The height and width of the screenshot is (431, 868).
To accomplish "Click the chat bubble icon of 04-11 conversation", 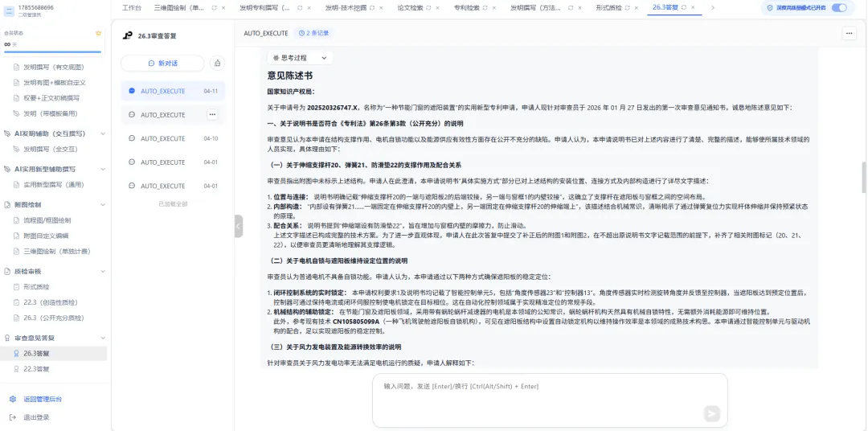I will [131, 91].
